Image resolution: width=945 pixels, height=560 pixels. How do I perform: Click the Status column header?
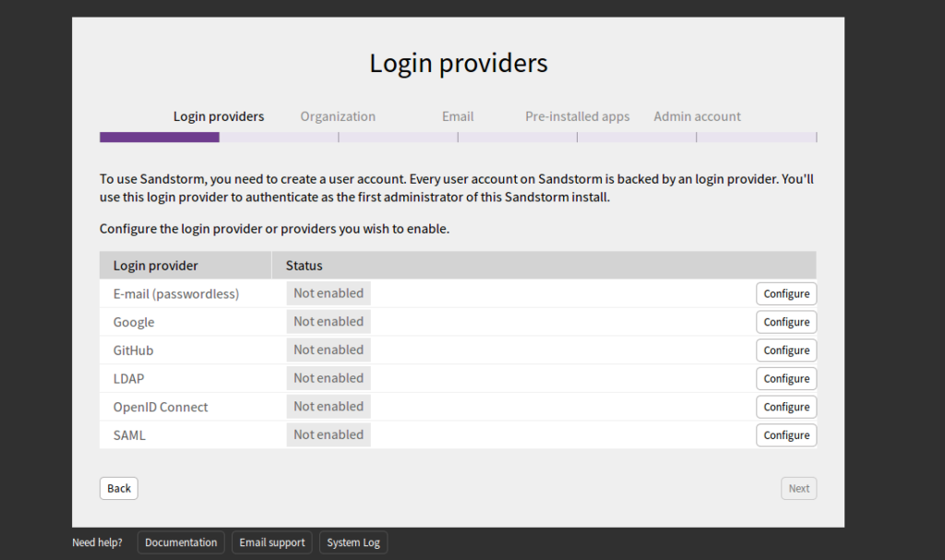pos(544,265)
